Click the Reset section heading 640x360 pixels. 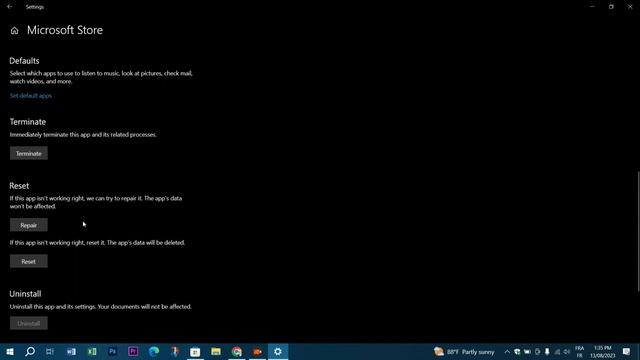[x=19, y=186]
